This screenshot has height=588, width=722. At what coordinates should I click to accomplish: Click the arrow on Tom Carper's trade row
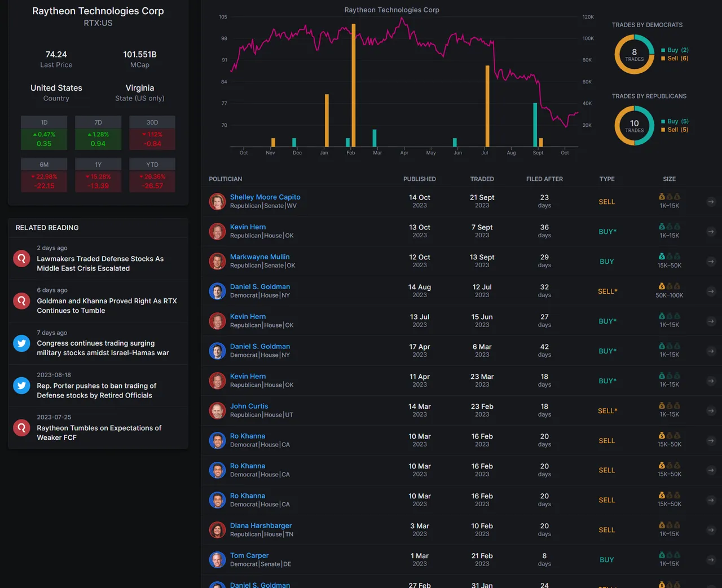pos(711,560)
